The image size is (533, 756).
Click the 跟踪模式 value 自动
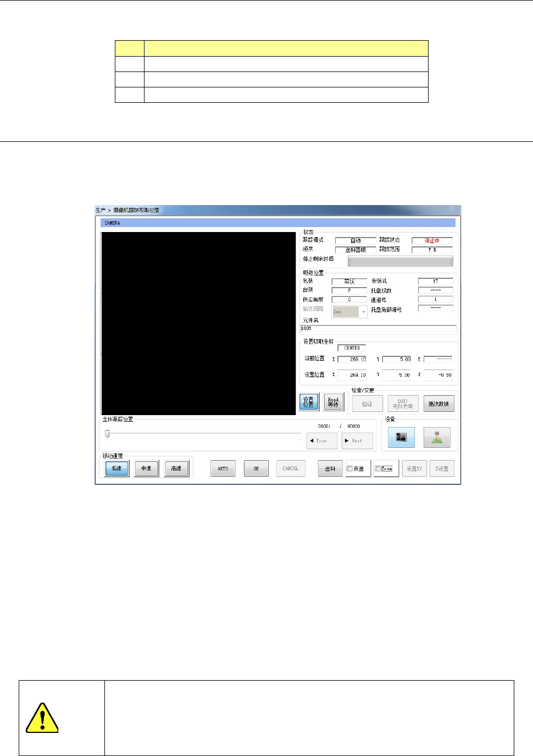click(356, 240)
